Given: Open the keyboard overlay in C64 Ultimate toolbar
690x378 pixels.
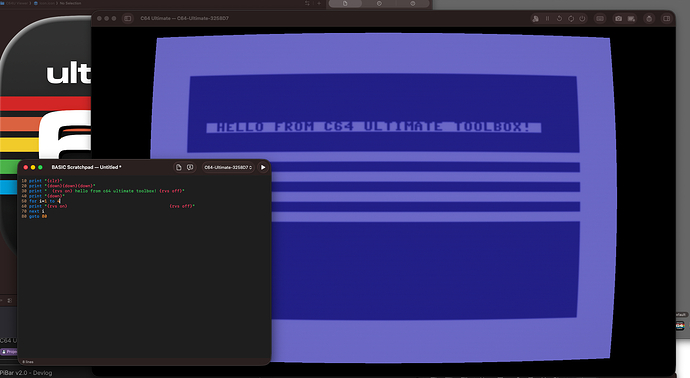Looking at the screenshot, I should click(600, 18).
